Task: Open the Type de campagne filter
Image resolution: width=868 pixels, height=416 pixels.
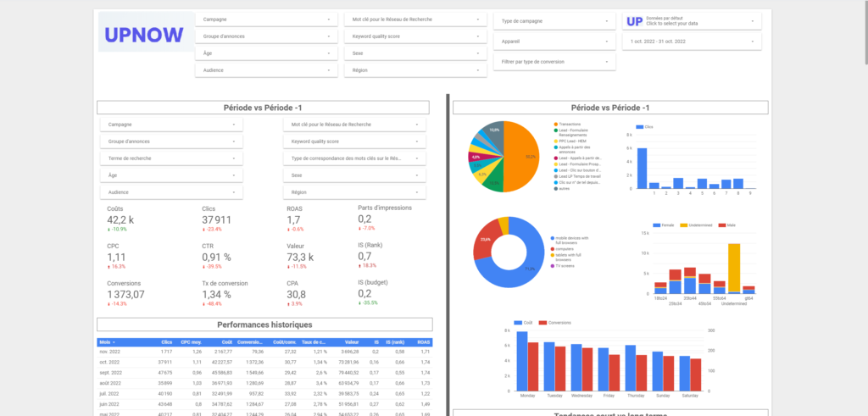Action: pos(554,21)
